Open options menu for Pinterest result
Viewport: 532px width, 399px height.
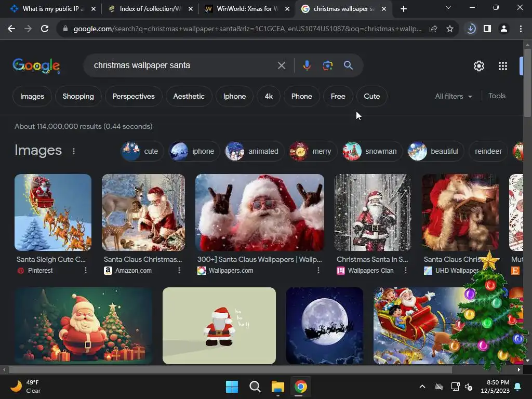(x=86, y=270)
